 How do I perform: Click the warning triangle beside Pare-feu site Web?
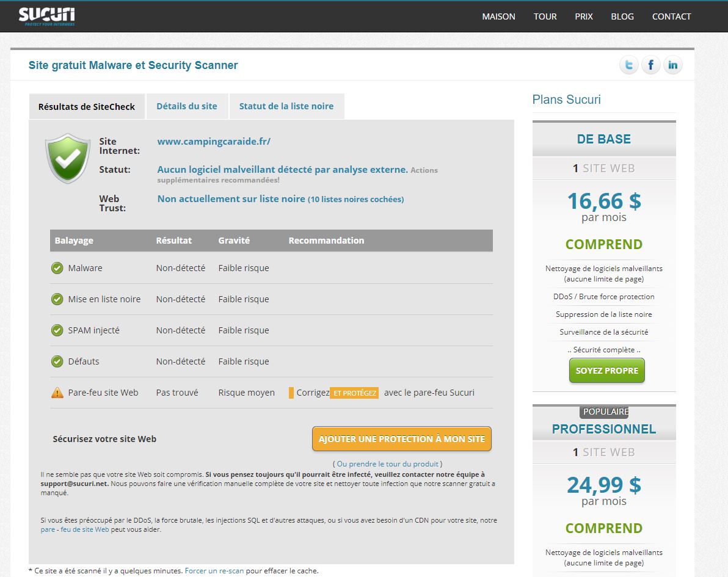point(57,393)
